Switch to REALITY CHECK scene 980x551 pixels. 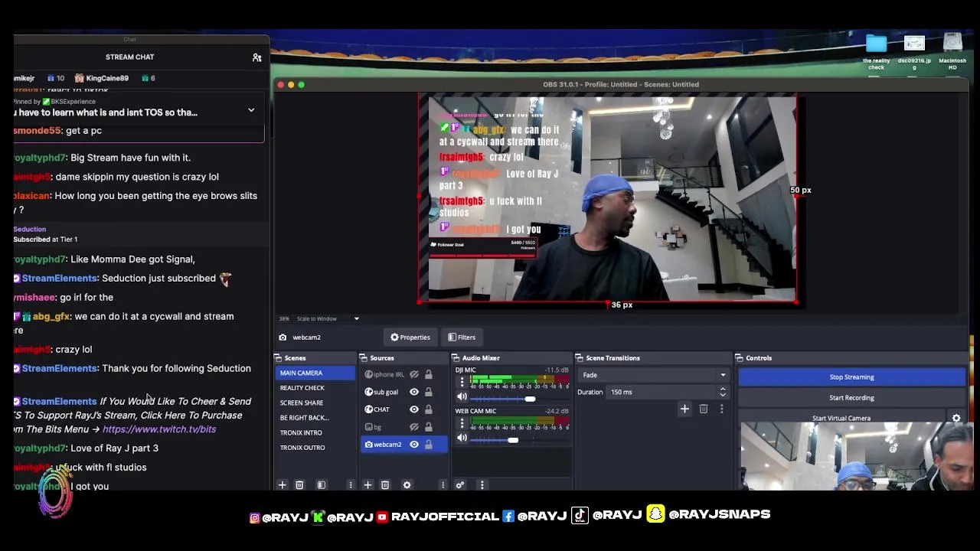[315, 388]
